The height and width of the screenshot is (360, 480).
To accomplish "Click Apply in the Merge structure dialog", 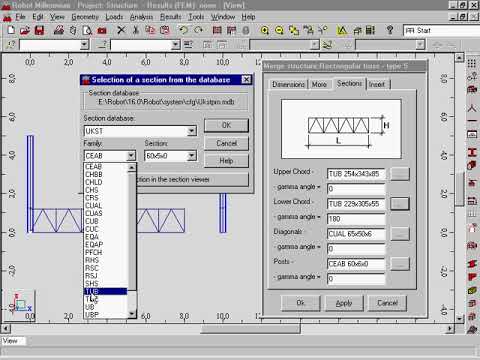I will [x=344, y=303].
